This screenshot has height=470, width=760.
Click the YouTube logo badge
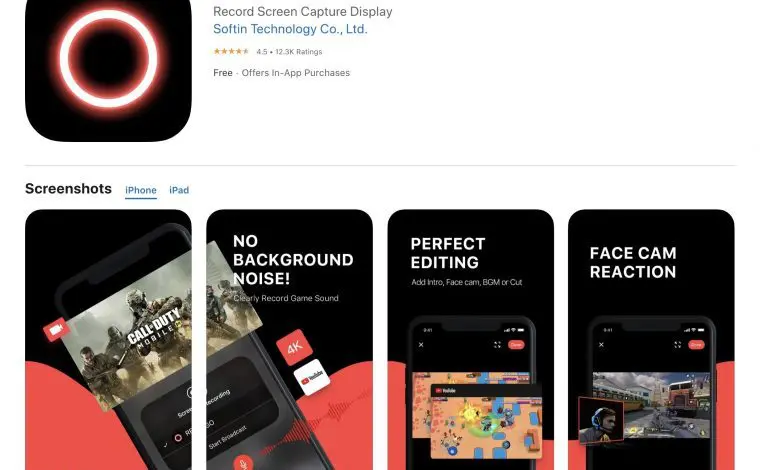pyautogui.click(x=312, y=377)
